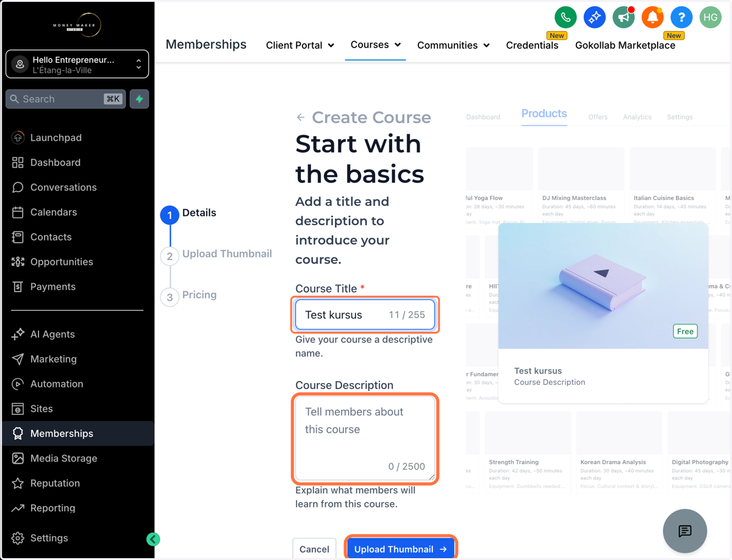Click the green phone dialer icon

pos(565,17)
